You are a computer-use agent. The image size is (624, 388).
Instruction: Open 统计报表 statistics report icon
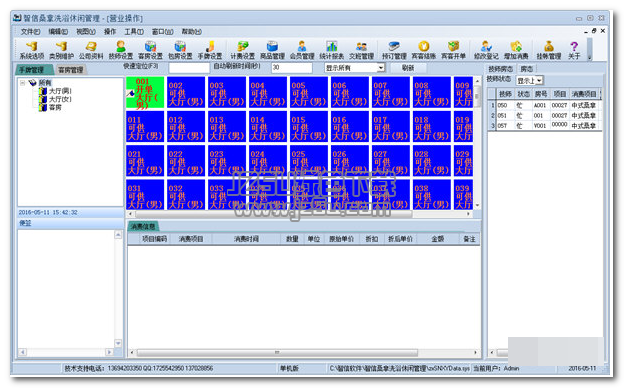click(x=332, y=50)
